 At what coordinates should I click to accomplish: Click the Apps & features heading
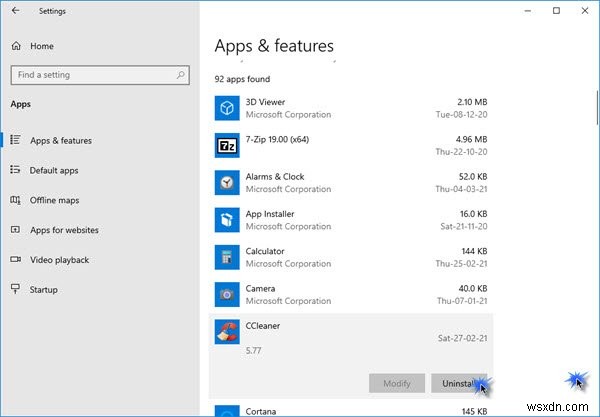274,46
